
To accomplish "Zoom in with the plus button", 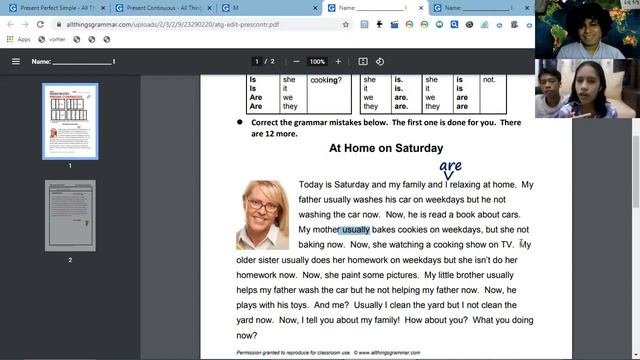I will pyautogui.click(x=338, y=62).
